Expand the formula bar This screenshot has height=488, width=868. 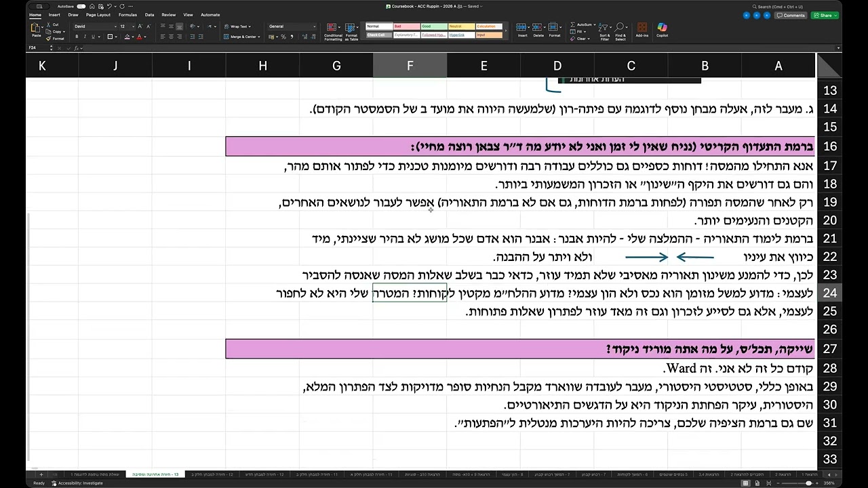pyautogui.click(x=839, y=48)
